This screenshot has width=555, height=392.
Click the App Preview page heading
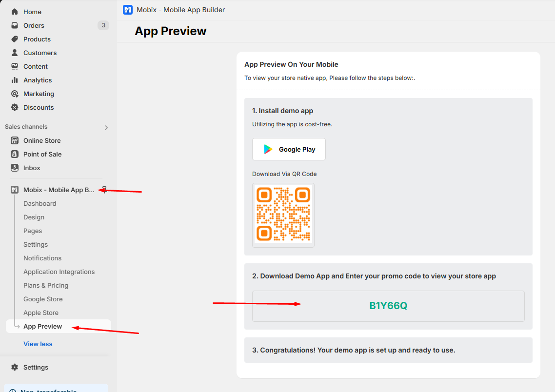171,31
